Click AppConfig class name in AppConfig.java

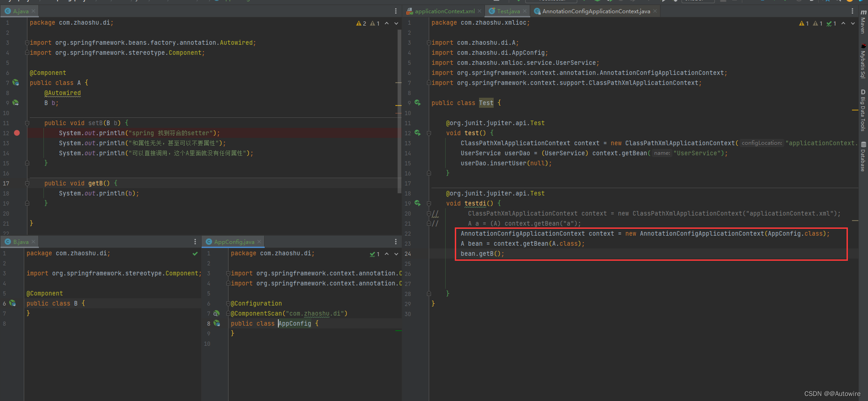click(x=295, y=323)
